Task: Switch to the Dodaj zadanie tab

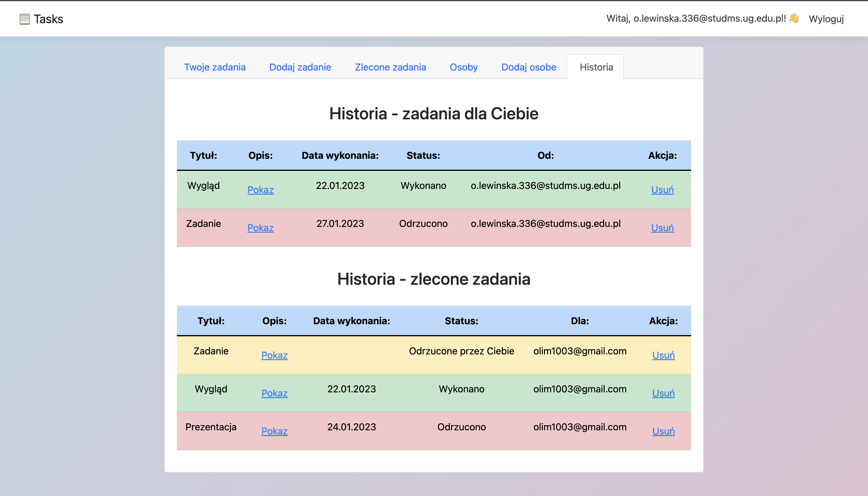Action: pos(300,67)
